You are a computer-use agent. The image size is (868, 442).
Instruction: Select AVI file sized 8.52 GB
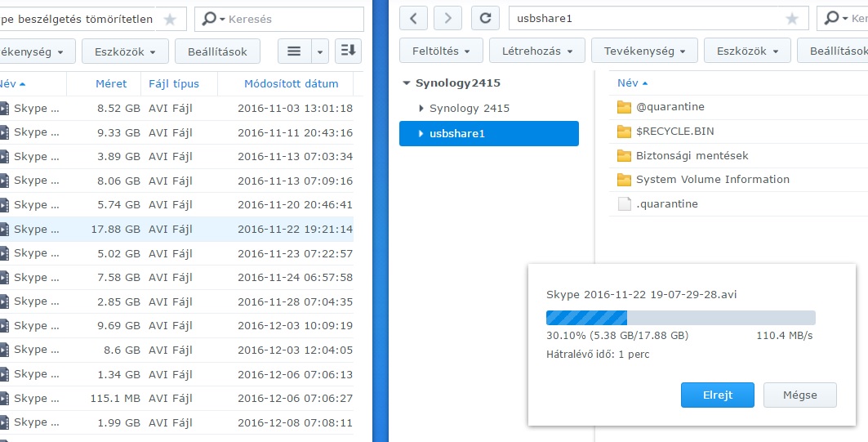point(176,109)
